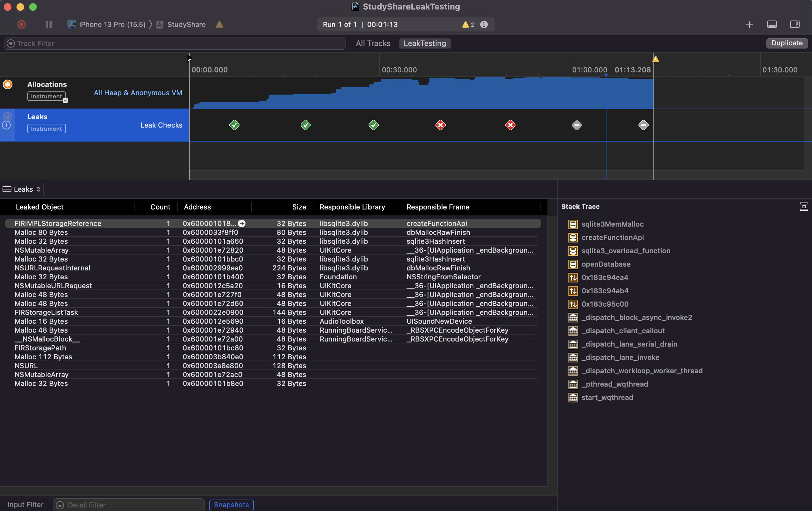The image size is (812, 511).
Task: Click the Leaks instrument icon
Action: [x=7, y=116]
